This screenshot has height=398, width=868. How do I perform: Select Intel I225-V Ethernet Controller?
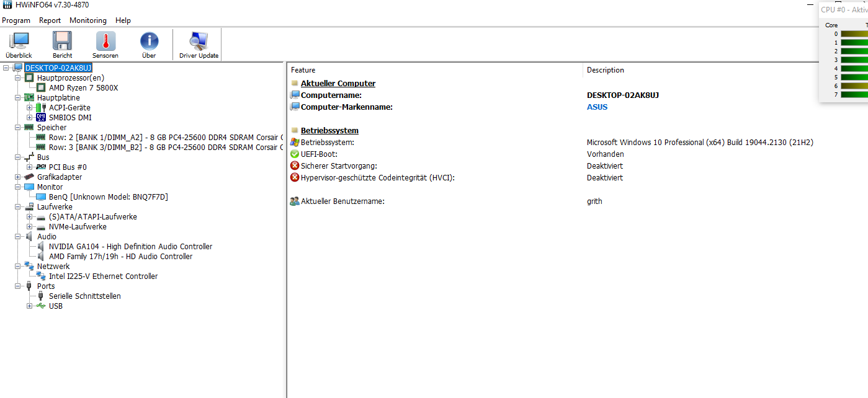click(x=103, y=276)
